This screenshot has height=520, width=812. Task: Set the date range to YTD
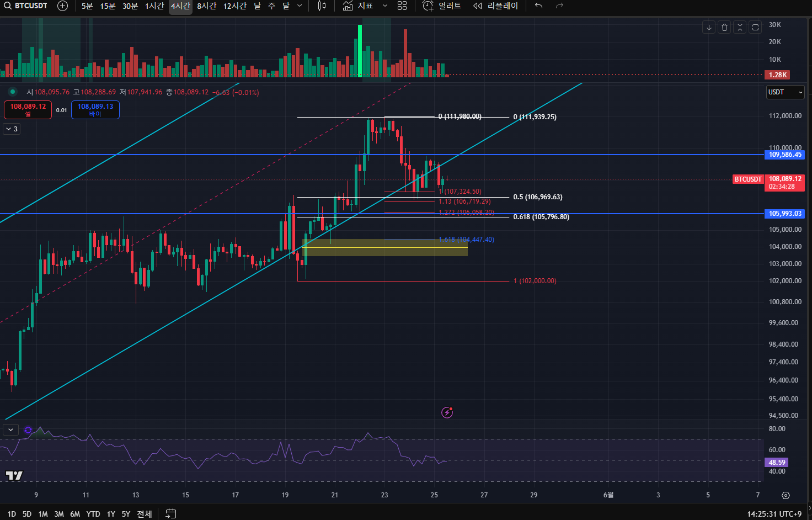point(93,514)
